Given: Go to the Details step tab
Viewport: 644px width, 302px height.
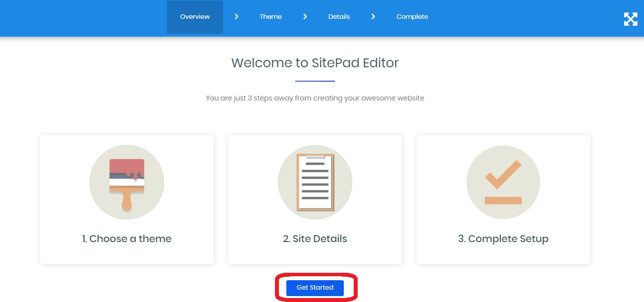Looking at the screenshot, I should point(339,17).
